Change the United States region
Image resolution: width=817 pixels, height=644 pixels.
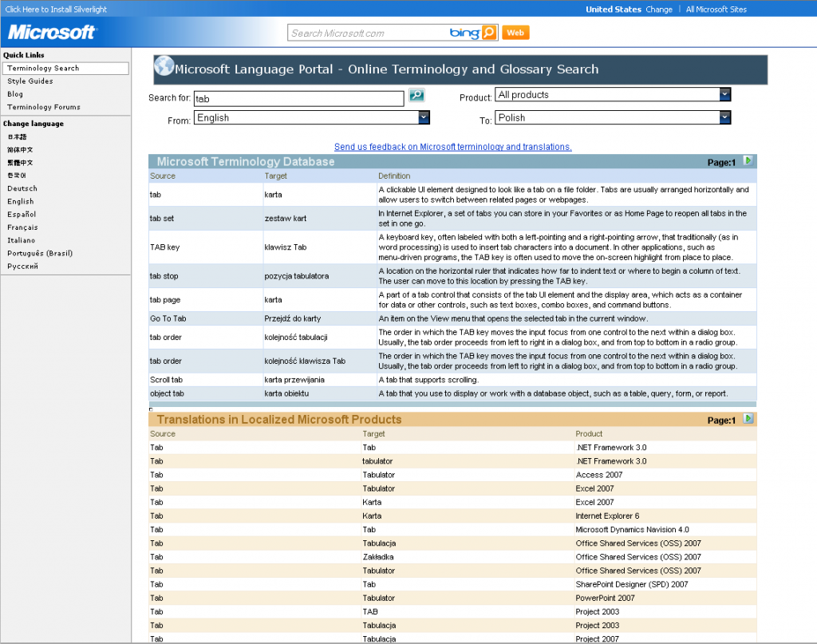[659, 10]
